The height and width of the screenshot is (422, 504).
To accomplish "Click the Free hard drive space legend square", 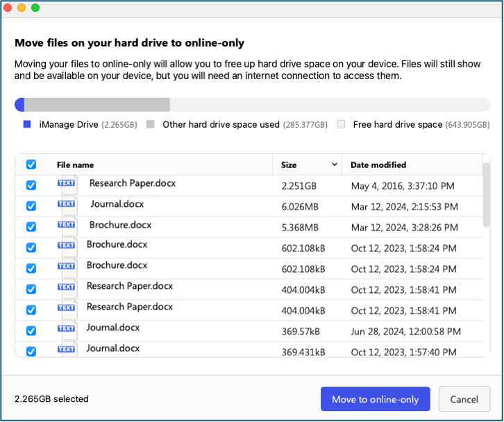I will 341,124.
